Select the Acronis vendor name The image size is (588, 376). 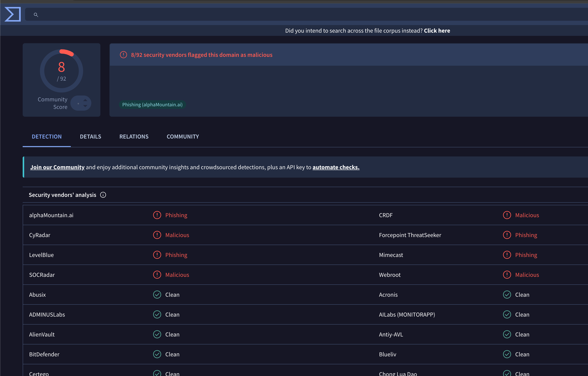(388, 295)
